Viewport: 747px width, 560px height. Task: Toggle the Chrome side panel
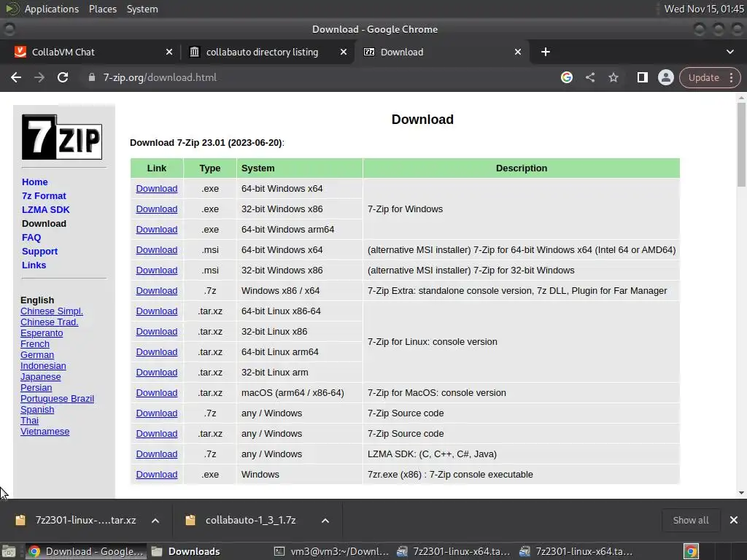(x=642, y=77)
